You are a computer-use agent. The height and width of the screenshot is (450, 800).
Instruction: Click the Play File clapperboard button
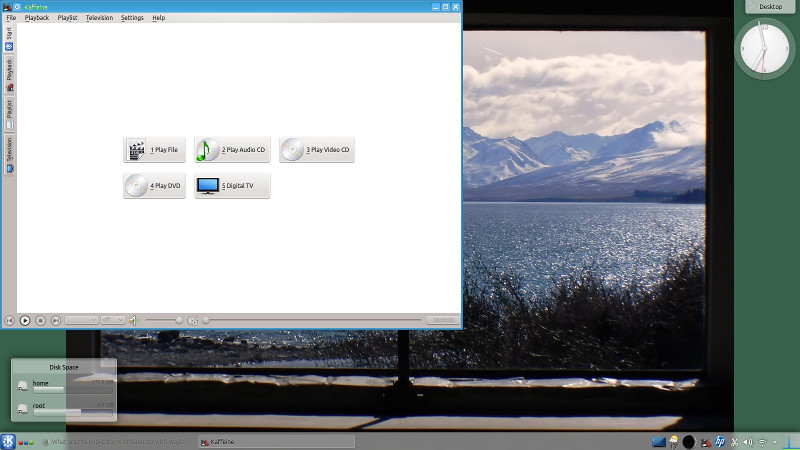point(154,150)
